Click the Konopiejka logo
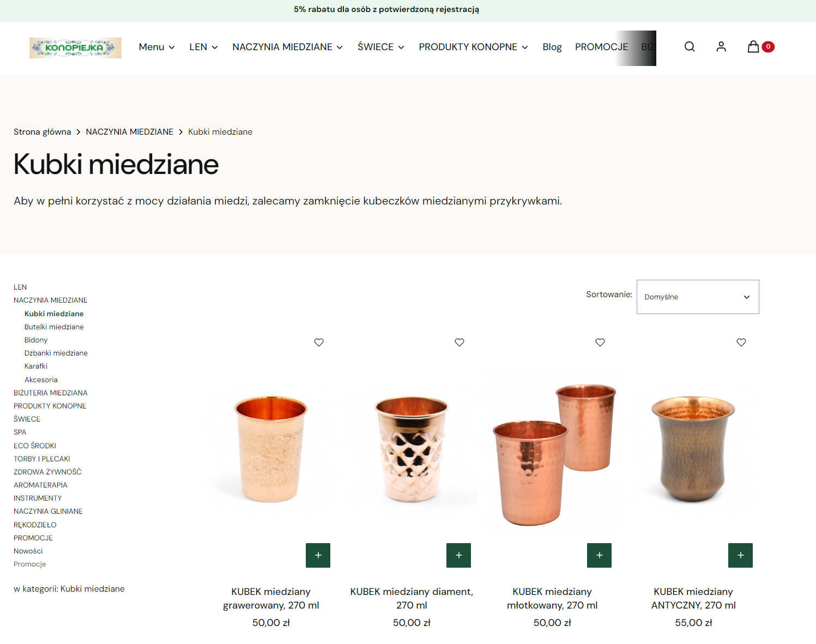816x644 pixels. [x=75, y=48]
